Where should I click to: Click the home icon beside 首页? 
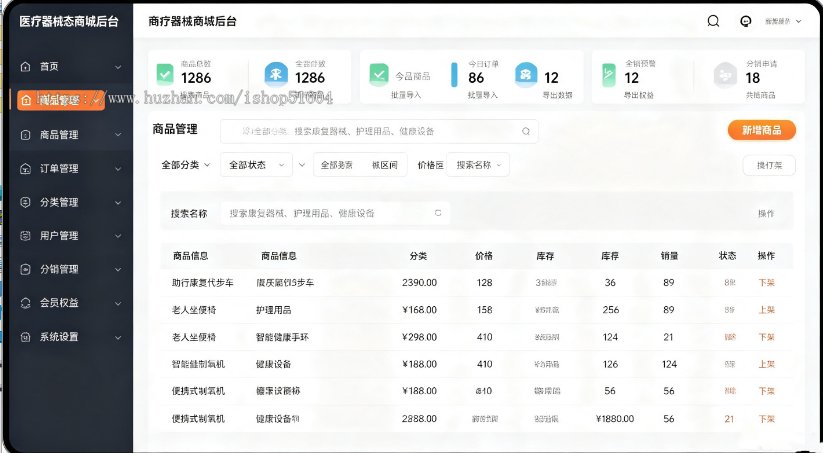tap(25, 67)
